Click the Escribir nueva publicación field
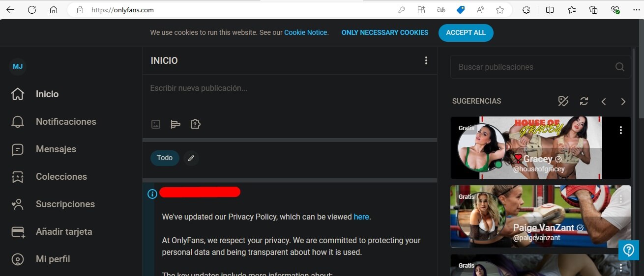Image resolution: width=644 pixels, height=276 pixels. 290,88
